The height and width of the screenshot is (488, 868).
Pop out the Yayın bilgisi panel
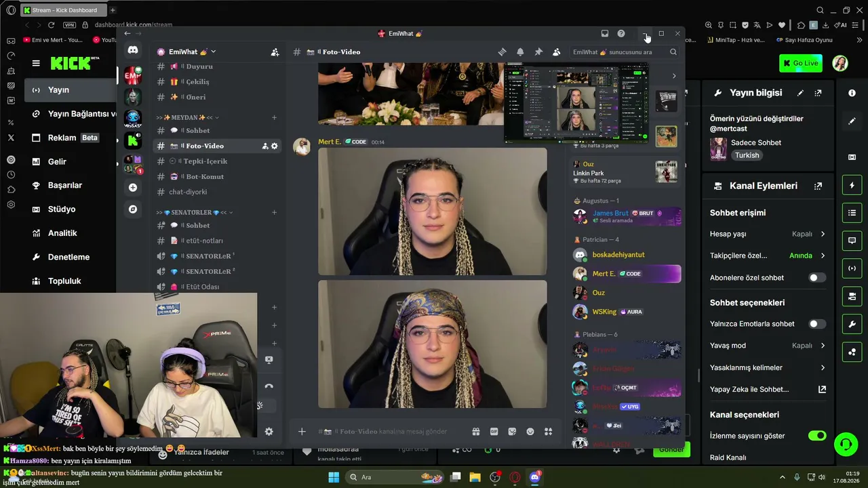818,93
